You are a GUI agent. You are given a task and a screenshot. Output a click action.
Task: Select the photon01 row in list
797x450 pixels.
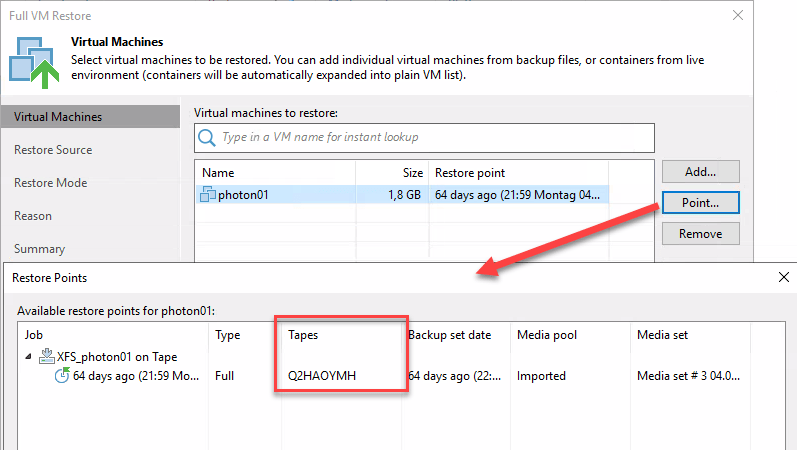pos(402,195)
